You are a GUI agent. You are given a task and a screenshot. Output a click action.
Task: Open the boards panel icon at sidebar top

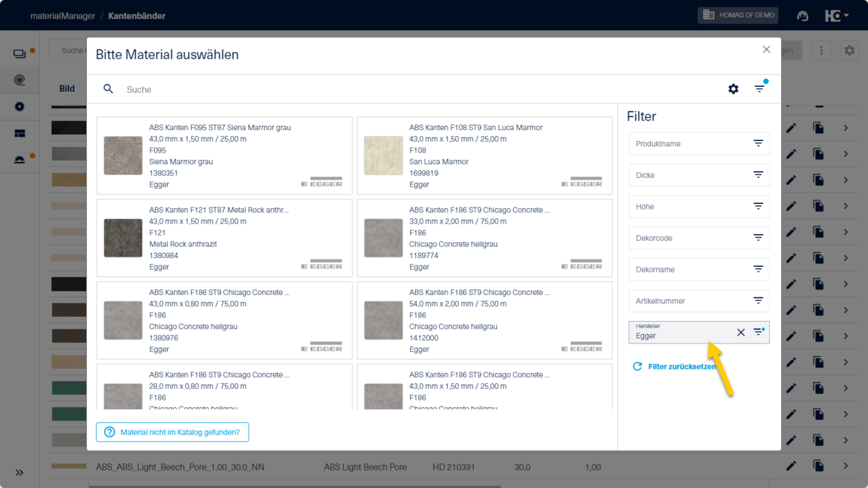(20, 51)
